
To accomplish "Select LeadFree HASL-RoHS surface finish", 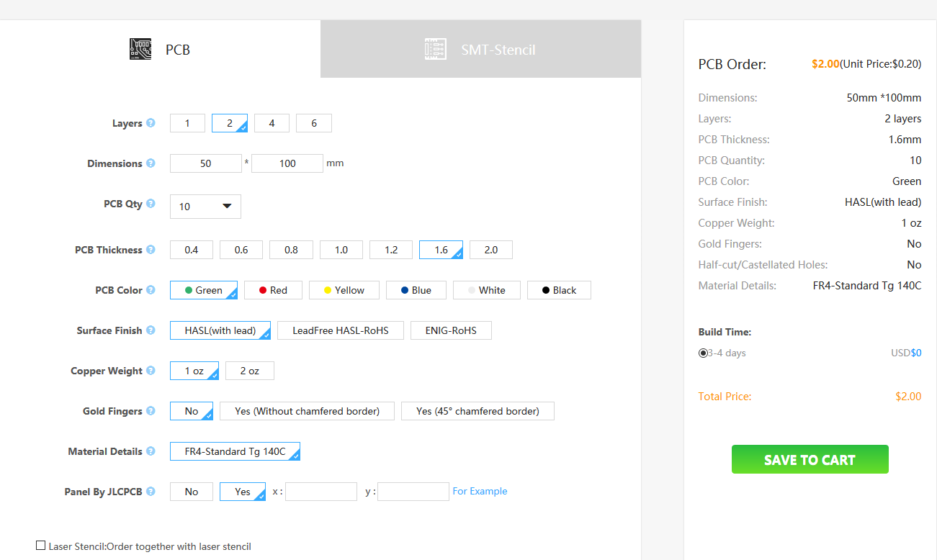I will coord(341,330).
